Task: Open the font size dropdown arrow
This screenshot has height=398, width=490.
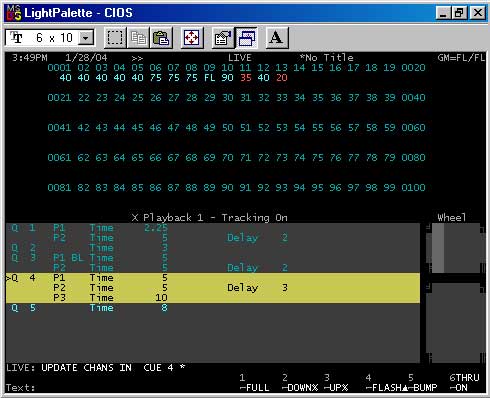Action: coord(86,38)
